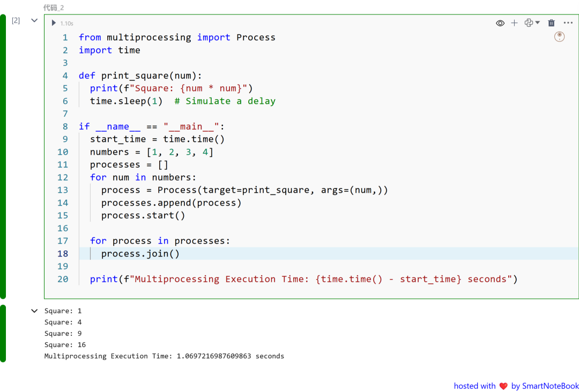Toggle cell visibility with the eye icon
This screenshot has height=392, width=579.
(500, 23)
